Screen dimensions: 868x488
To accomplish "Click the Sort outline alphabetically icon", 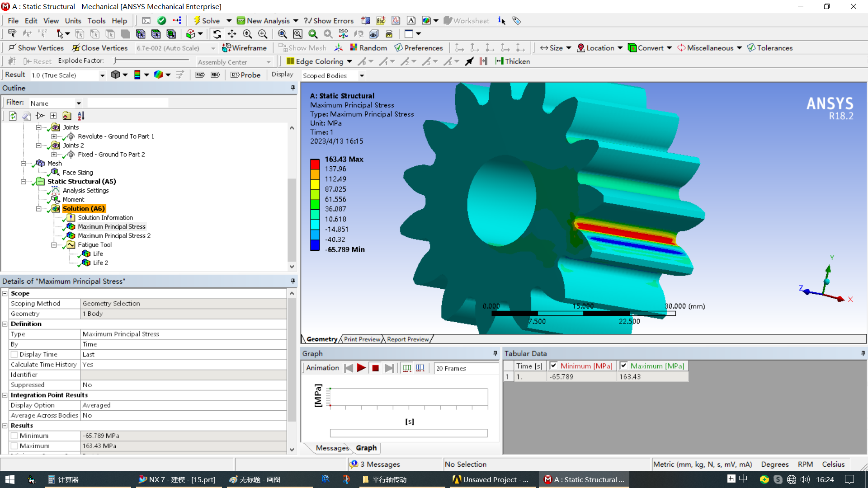I will point(81,116).
